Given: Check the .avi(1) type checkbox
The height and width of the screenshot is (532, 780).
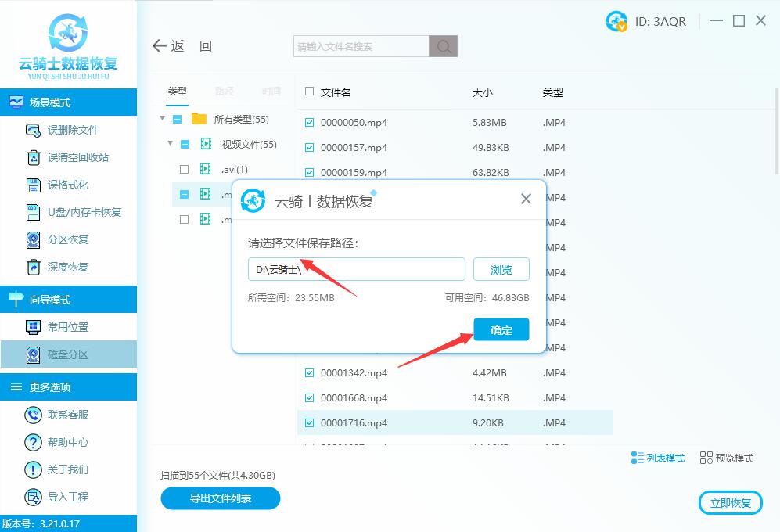Looking at the screenshot, I should [x=184, y=169].
